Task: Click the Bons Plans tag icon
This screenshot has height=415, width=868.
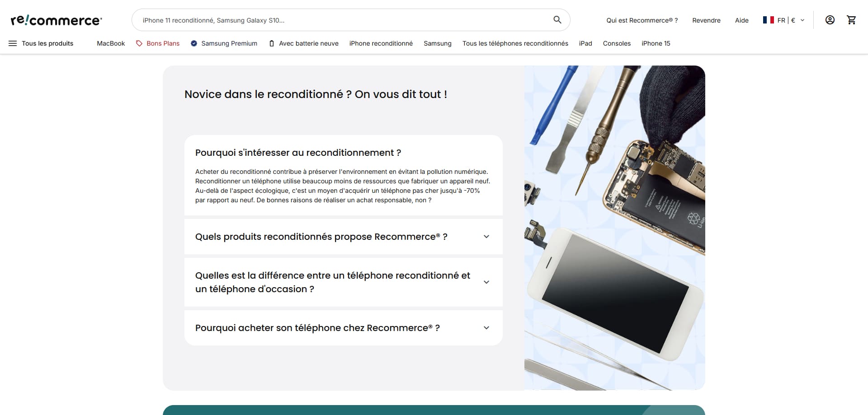Action: 139,43
